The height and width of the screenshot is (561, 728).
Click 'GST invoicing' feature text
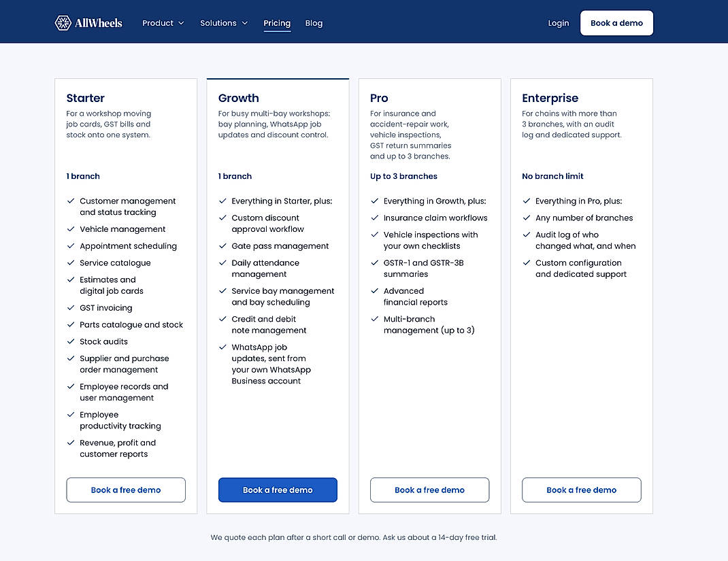coord(106,307)
